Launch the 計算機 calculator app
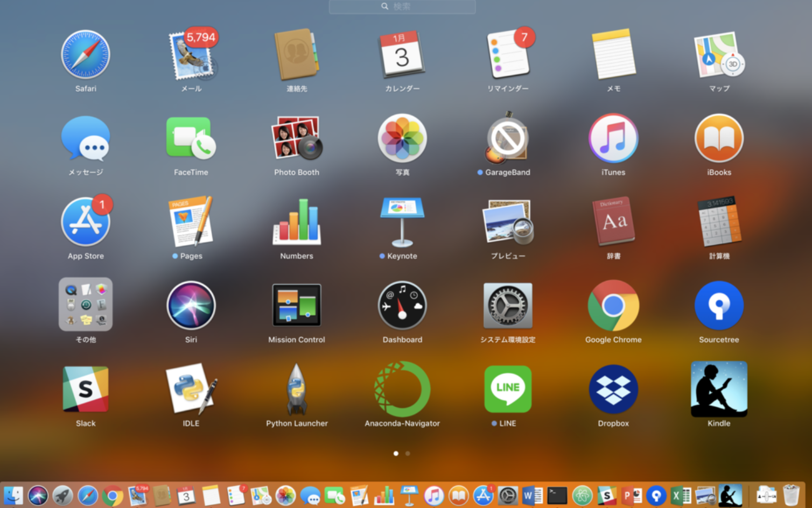The width and height of the screenshot is (812, 508). (719, 222)
